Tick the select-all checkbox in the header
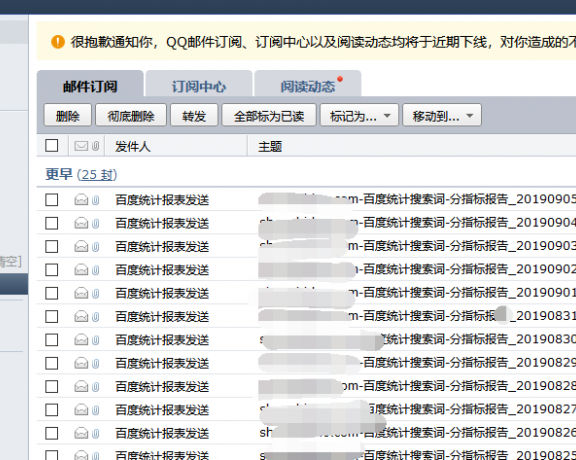The width and height of the screenshot is (576, 460). tap(51, 145)
